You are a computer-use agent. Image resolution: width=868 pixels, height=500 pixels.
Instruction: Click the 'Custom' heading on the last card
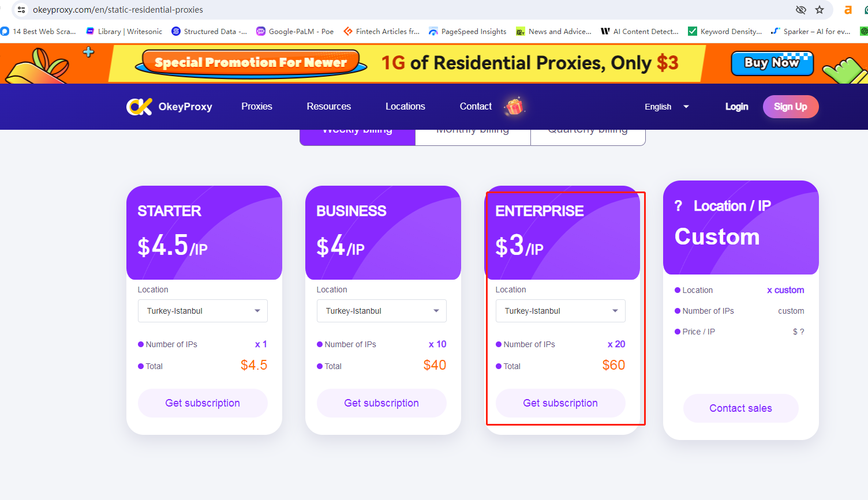coord(717,237)
